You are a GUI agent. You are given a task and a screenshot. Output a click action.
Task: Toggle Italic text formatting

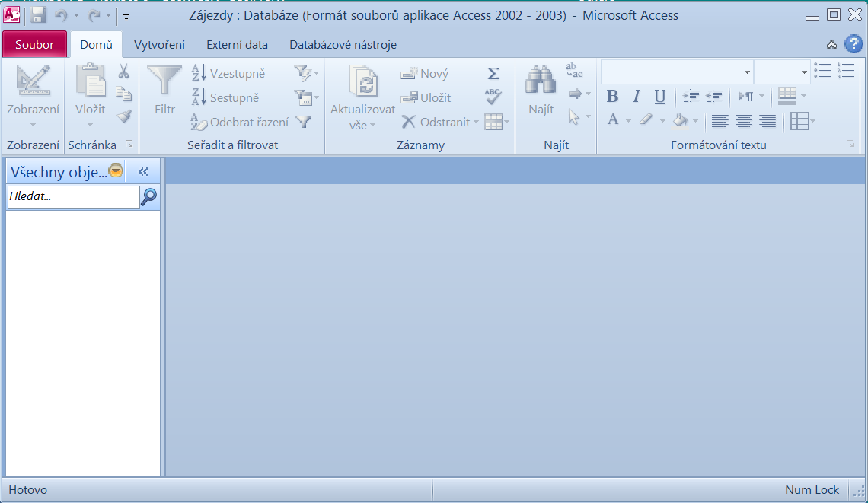pos(637,97)
